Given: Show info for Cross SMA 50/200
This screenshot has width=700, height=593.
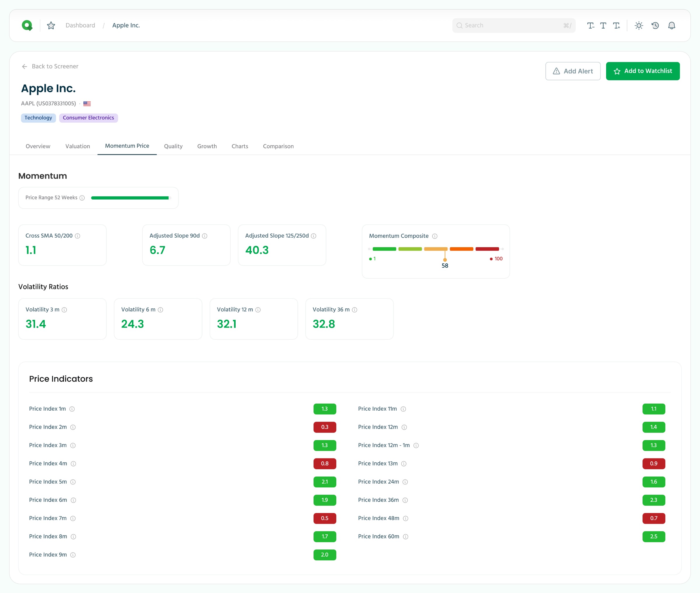Looking at the screenshot, I should coord(78,236).
